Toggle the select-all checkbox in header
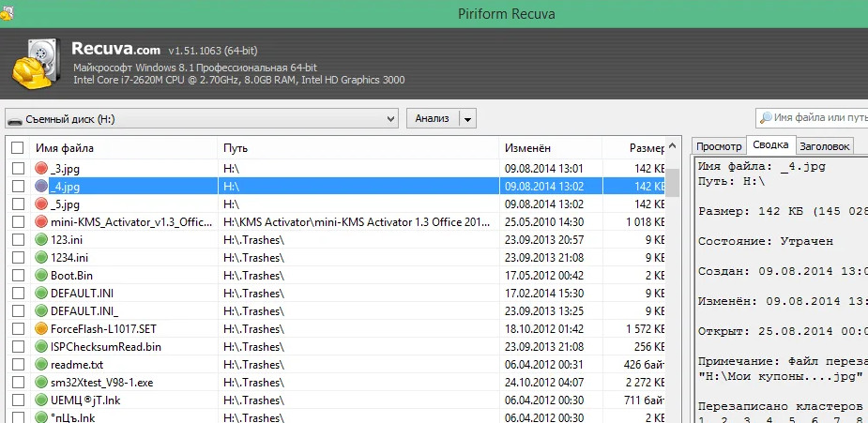 (x=17, y=148)
